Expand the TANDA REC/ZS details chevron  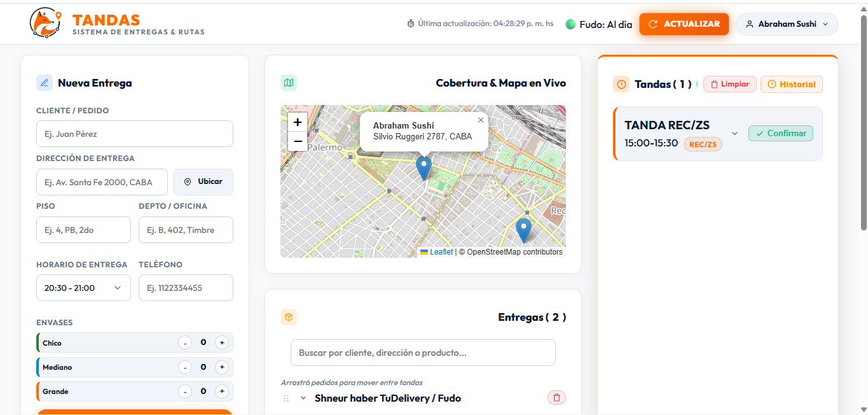point(734,134)
